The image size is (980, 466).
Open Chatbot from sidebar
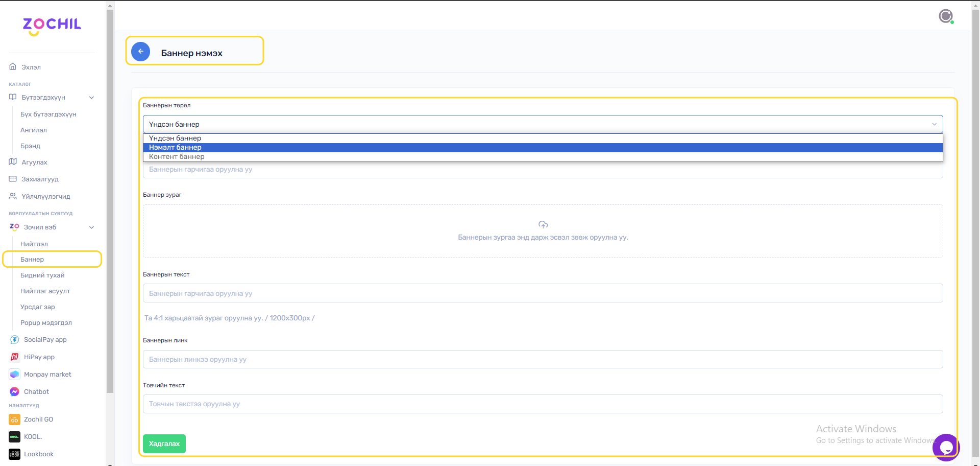point(36,392)
